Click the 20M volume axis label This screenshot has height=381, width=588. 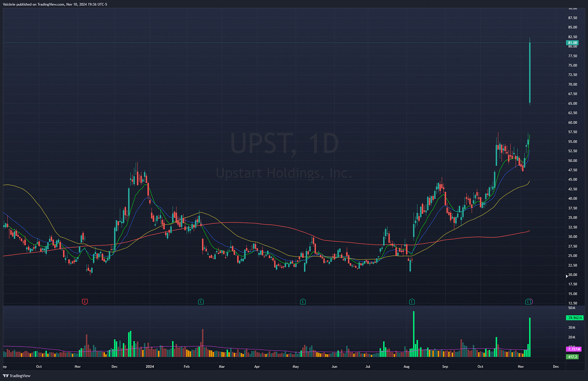[x=572, y=337]
